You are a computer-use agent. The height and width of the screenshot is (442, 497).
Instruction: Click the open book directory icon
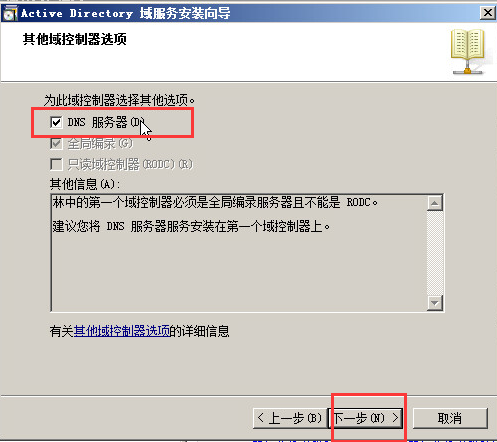point(468,52)
